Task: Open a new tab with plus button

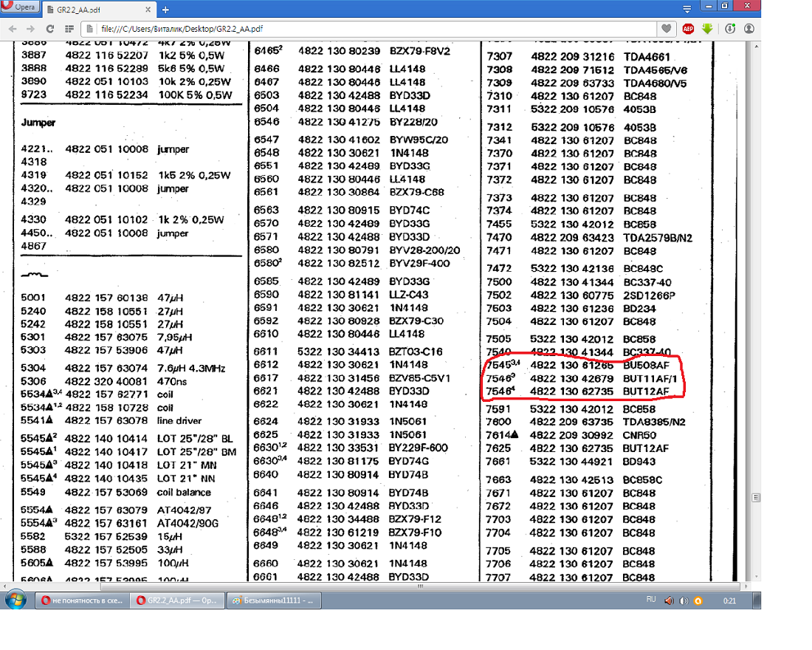Action: (165, 10)
